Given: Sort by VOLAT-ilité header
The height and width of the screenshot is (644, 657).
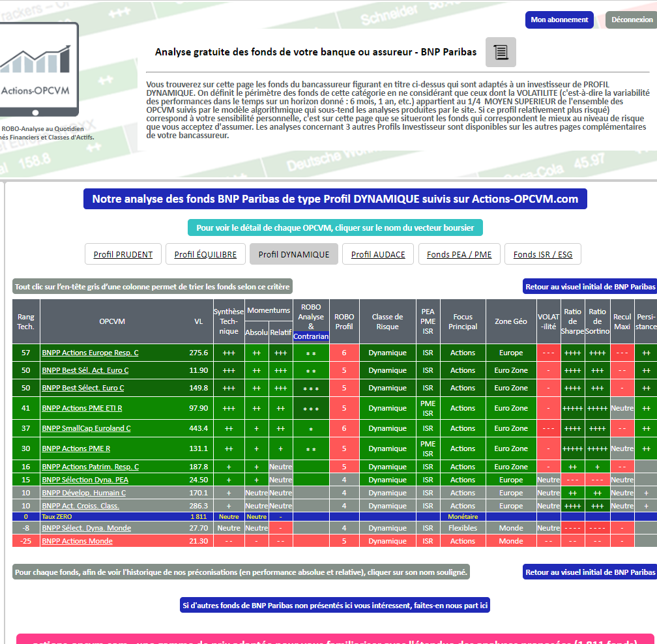Looking at the screenshot, I should 549,321.
